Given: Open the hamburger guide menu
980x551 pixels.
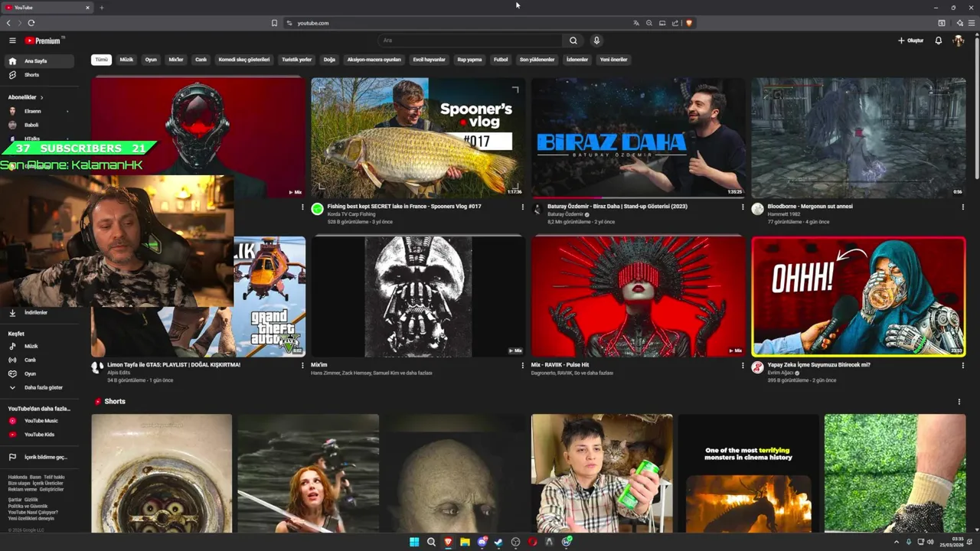Looking at the screenshot, I should (12, 41).
